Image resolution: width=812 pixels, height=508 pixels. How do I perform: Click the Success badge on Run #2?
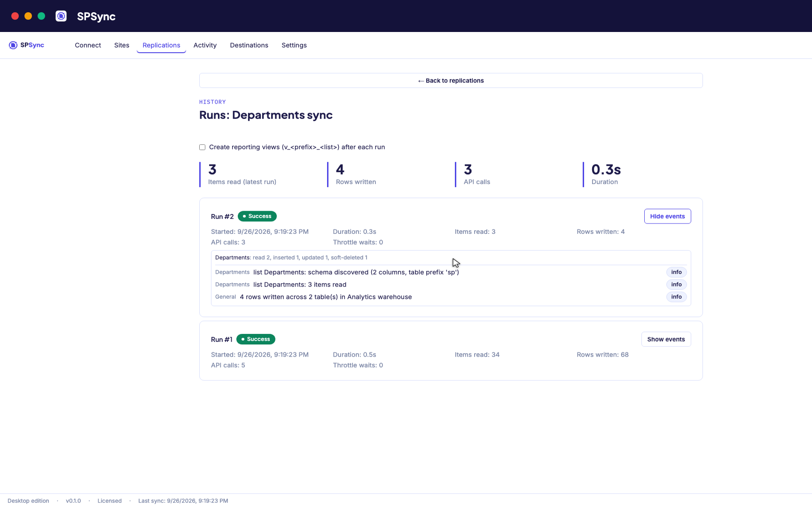click(257, 216)
